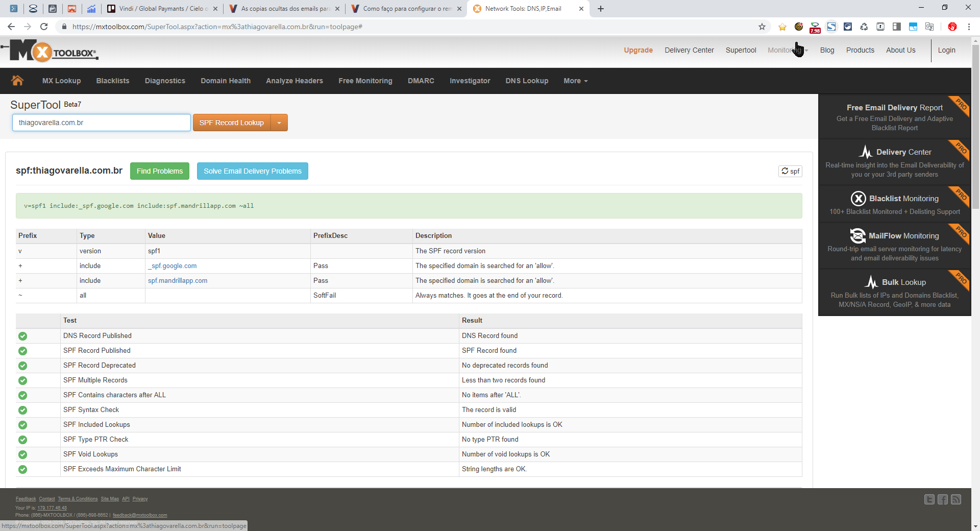This screenshot has height=531, width=980.
Task: Click the green Find Problems button
Action: 160,171
